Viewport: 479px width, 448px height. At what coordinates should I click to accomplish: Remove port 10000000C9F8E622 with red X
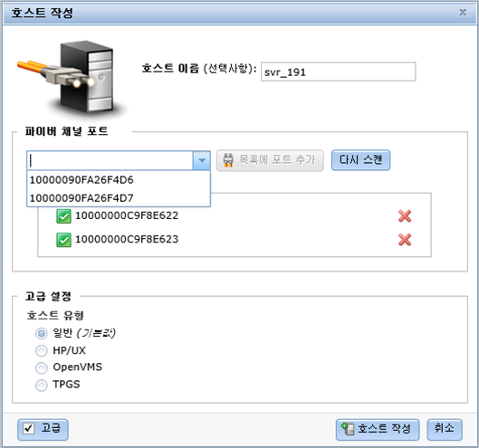click(405, 216)
